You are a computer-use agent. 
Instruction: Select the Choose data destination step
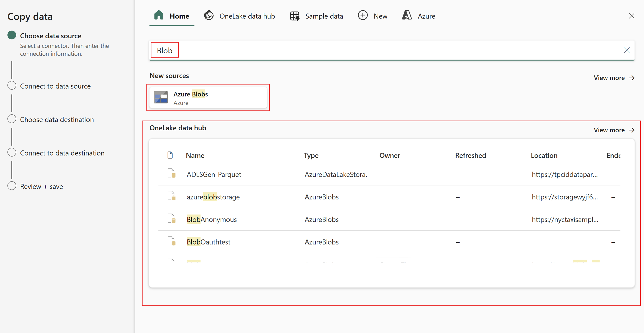(x=57, y=120)
